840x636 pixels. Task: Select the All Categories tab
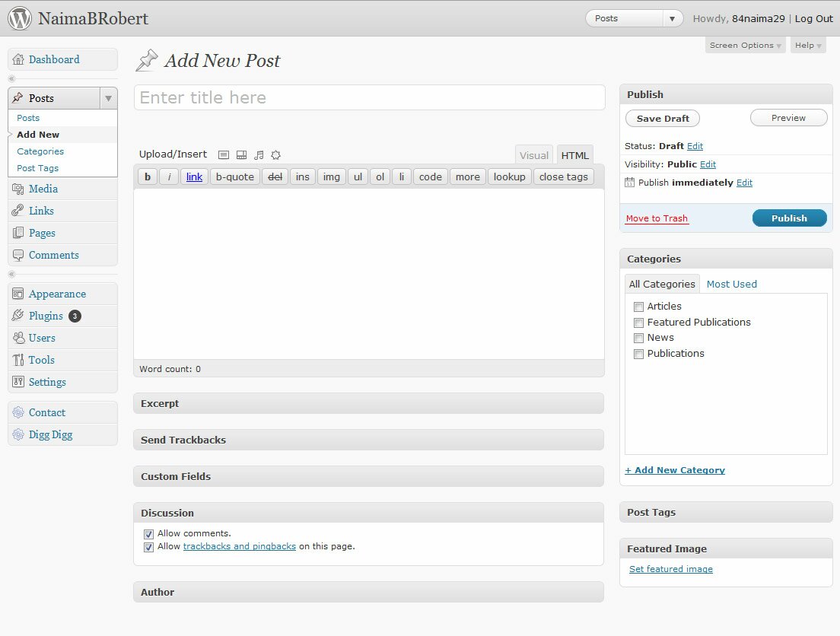tap(662, 284)
